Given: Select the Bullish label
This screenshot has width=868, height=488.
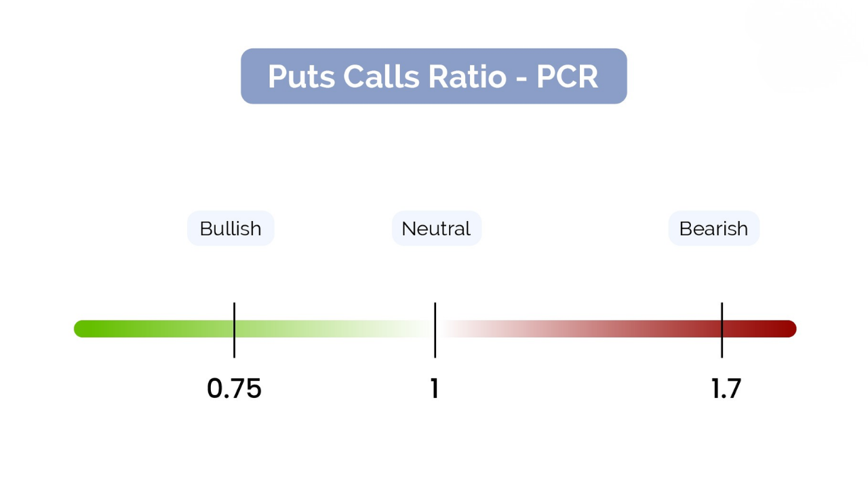Looking at the screenshot, I should click(231, 228).
